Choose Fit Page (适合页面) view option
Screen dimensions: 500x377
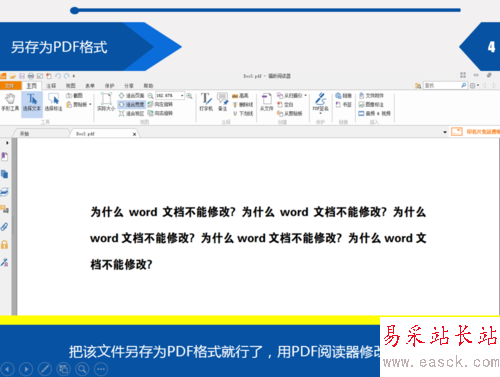(x=132, y=96)
